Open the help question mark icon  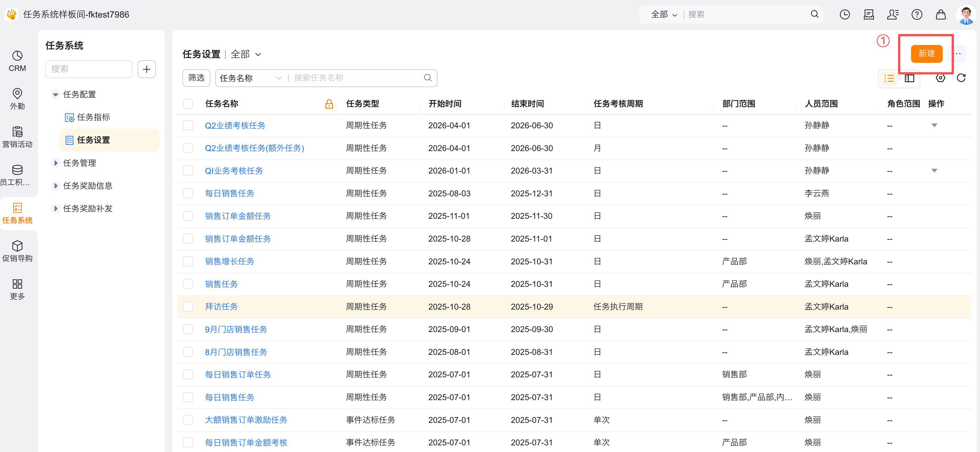tap(917, 14)
